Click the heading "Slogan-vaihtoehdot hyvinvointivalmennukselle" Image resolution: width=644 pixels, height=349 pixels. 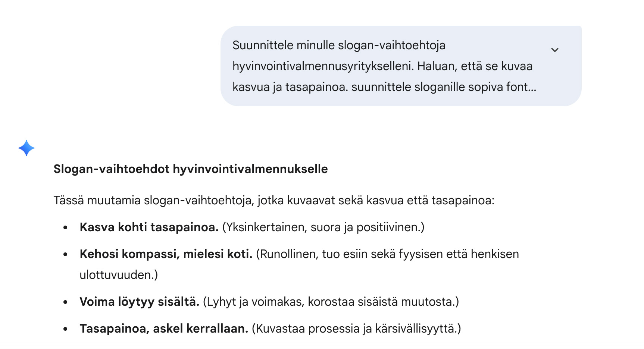click(191, 169)
